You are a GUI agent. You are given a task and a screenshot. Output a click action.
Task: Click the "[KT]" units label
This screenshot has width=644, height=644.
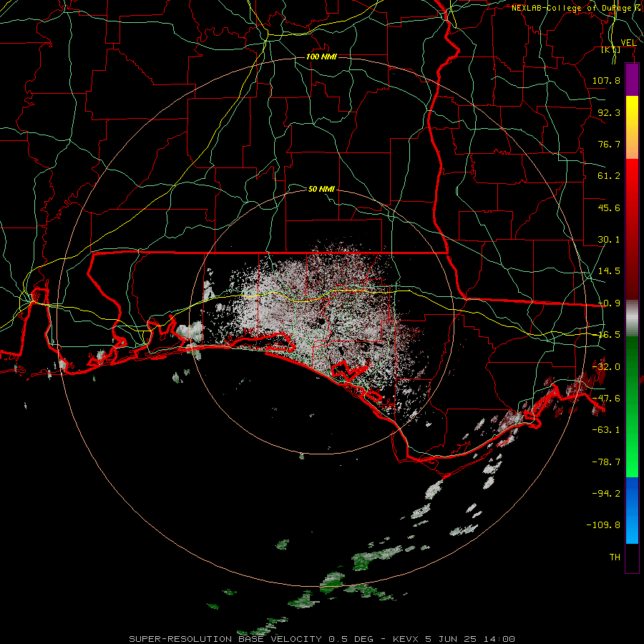tap(611, 50)
